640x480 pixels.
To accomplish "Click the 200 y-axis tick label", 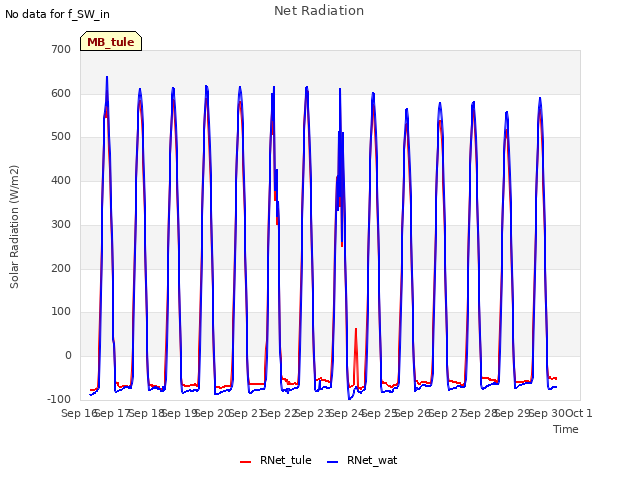I will pyautogui.click(x=61, y=268).
